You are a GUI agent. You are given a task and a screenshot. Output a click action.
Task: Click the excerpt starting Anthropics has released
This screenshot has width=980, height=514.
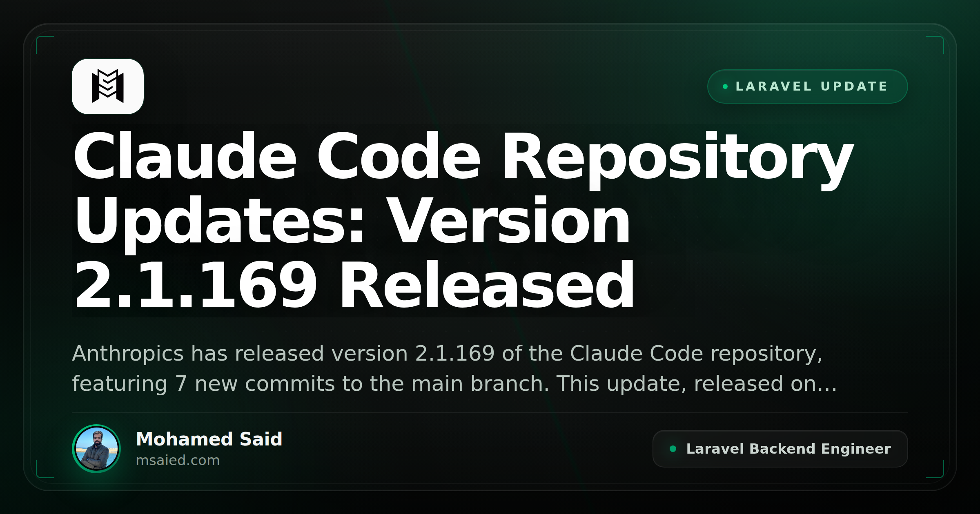454,368
